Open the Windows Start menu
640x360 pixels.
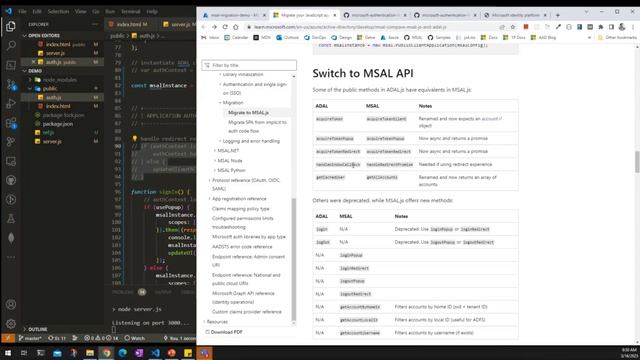8,353
